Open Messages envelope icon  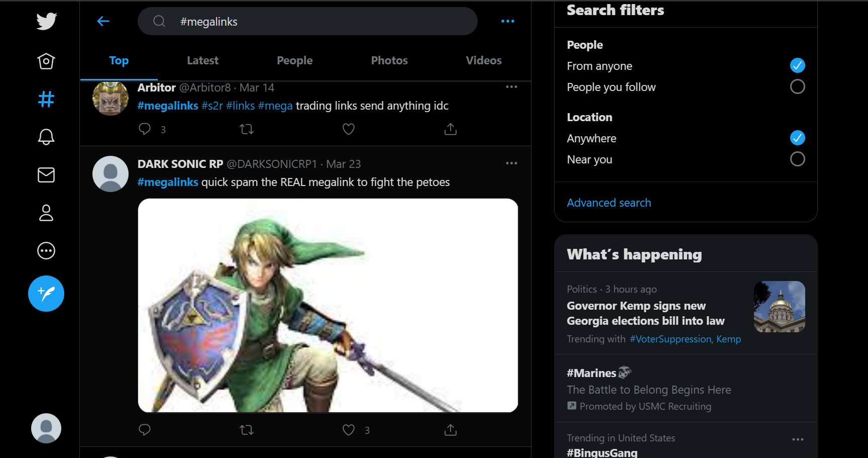pos(46,175)
